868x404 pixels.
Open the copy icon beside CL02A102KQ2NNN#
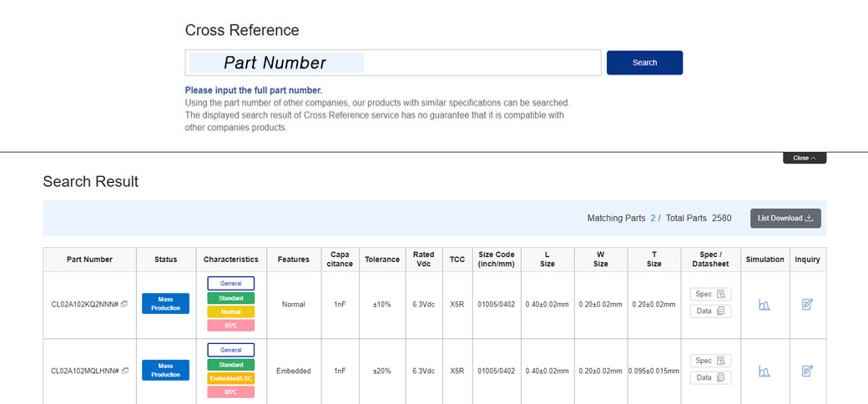click(124, 304)
